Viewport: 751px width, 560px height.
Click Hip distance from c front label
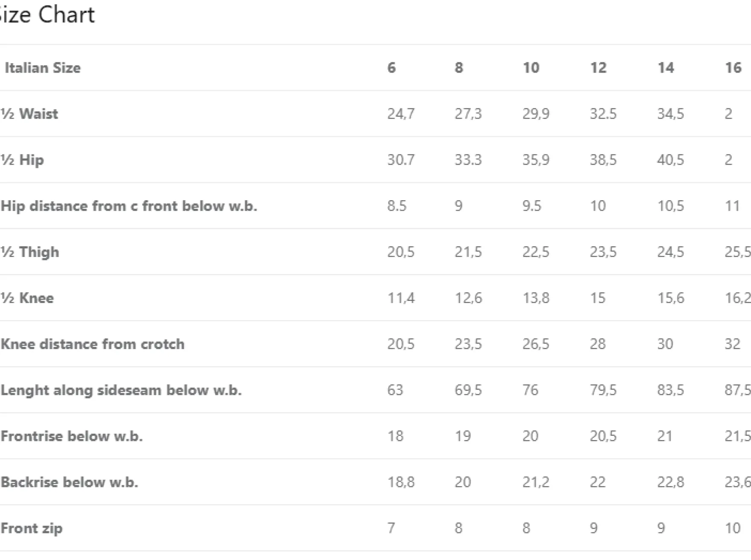[129, 206]
